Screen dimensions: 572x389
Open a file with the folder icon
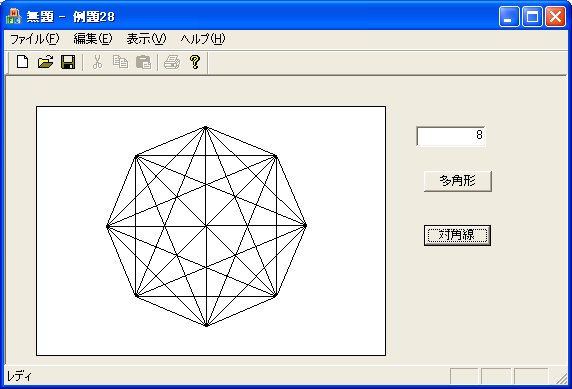[x=46, y=62]
